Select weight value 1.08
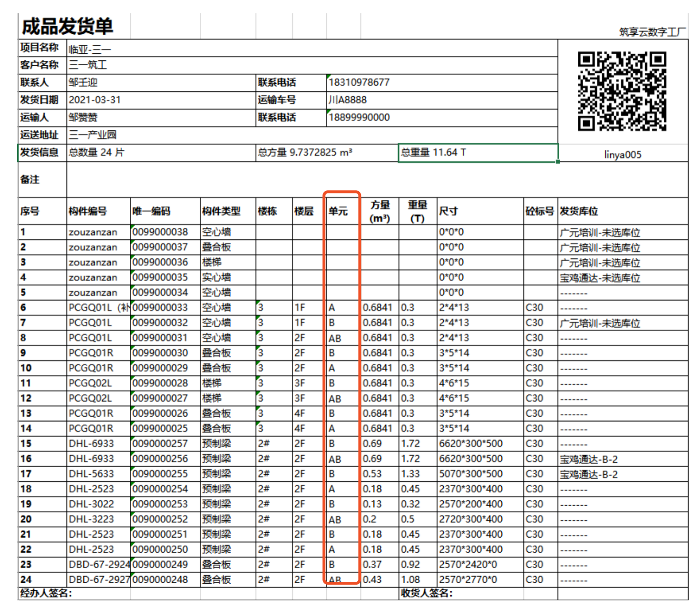 click(410, 579)
